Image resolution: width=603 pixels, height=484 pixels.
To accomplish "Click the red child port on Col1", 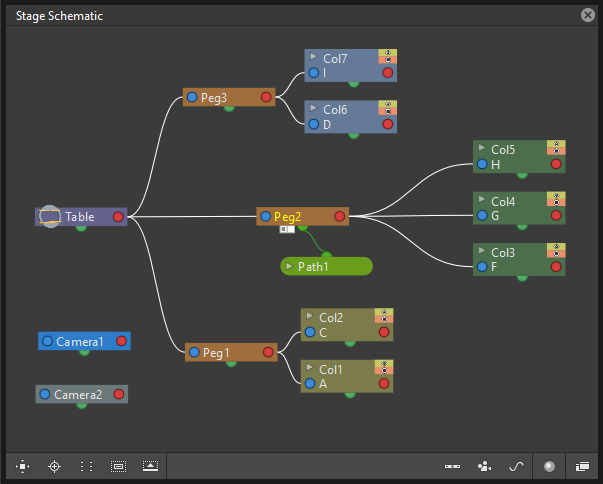I will click(x=384, y=383).
